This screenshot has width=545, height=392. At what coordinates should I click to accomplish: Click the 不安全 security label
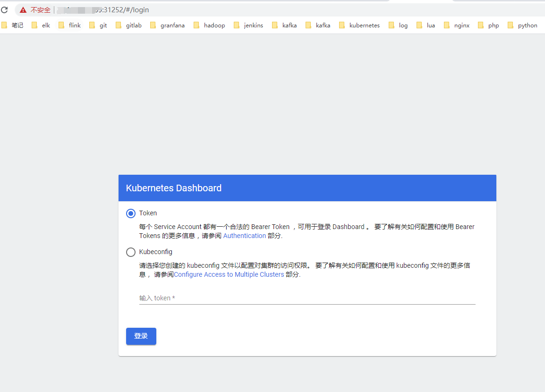click(40, 10)
